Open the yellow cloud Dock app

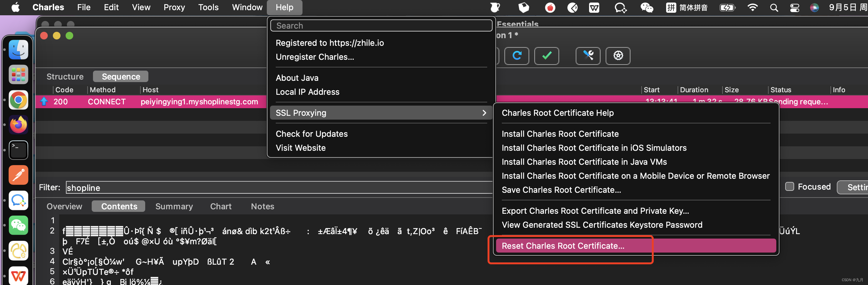coord(18,250)
